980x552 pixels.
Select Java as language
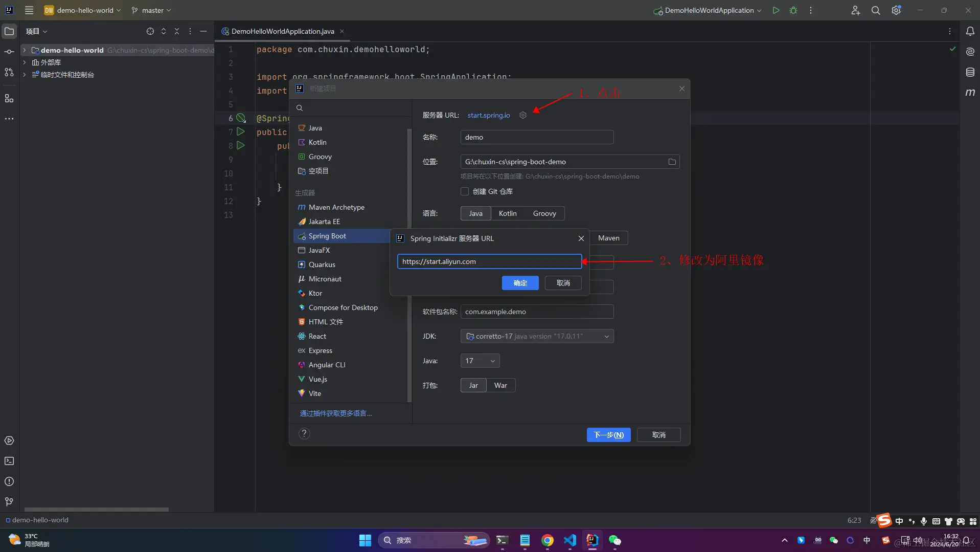click(475, 213)
